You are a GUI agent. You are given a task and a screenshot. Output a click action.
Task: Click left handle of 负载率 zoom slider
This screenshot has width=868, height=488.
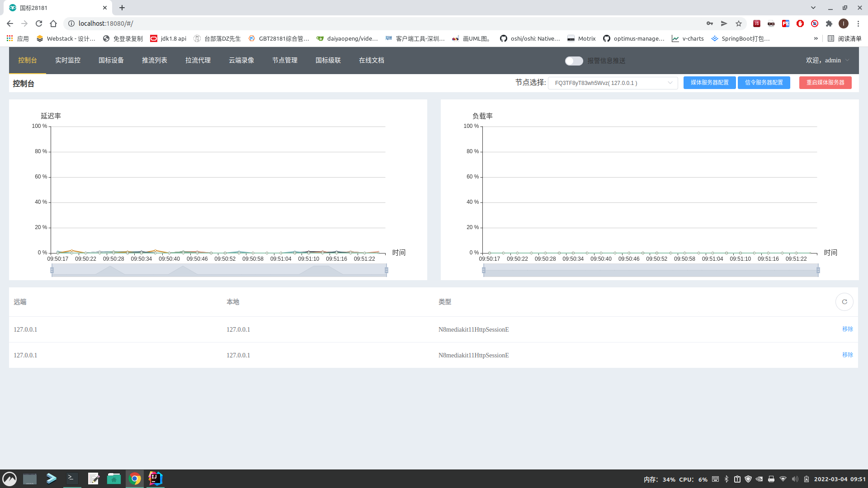(x=484, y=270)
